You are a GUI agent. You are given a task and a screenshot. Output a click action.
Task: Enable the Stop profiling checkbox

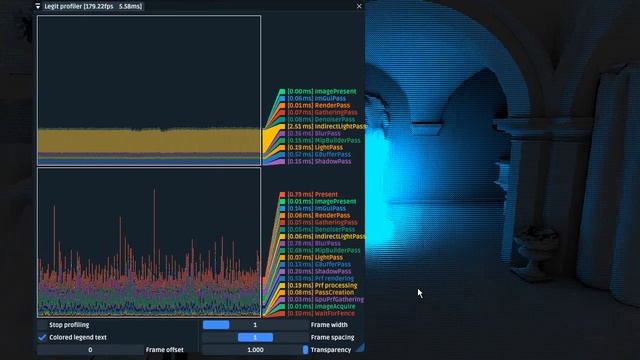tap(42, 325)
